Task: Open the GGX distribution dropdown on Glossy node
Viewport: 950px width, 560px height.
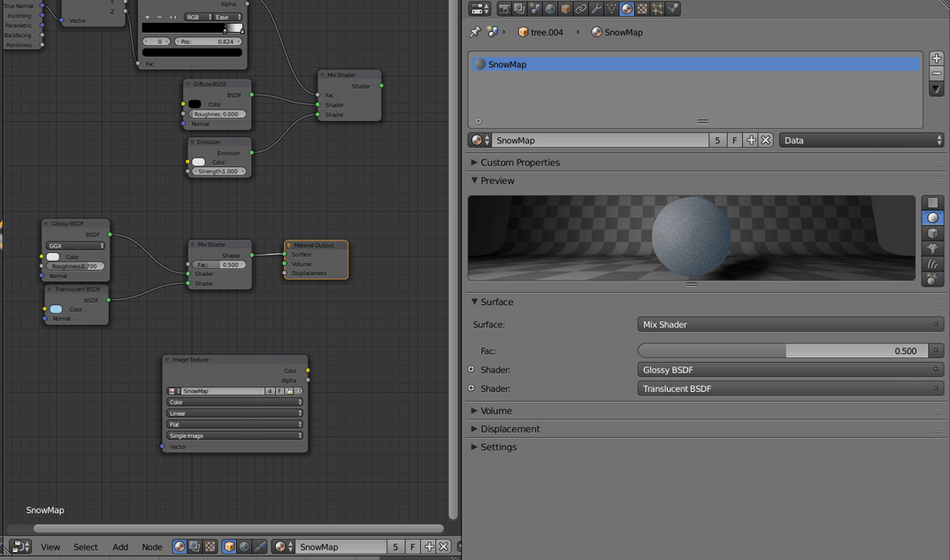Action: click(x=76, y=246)
